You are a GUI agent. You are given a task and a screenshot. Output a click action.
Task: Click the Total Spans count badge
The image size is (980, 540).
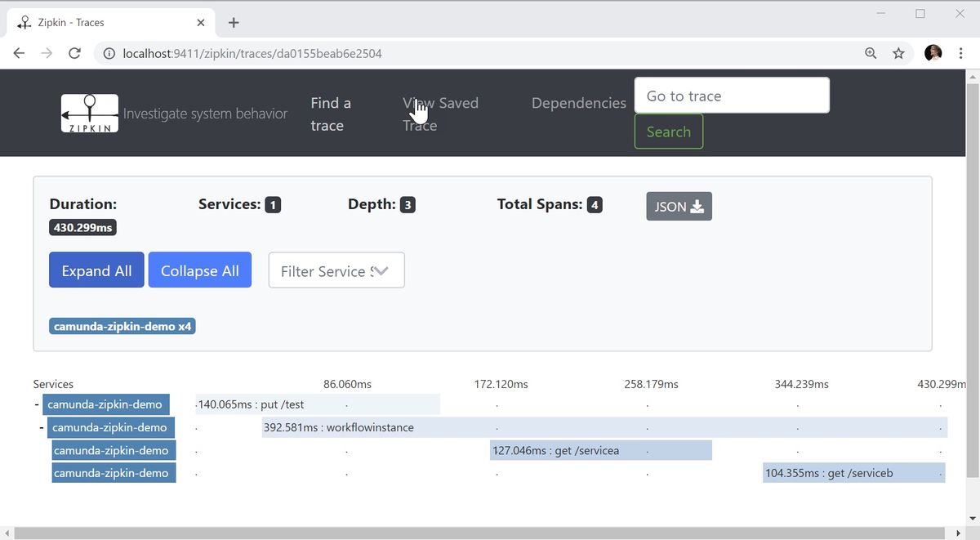595,205
